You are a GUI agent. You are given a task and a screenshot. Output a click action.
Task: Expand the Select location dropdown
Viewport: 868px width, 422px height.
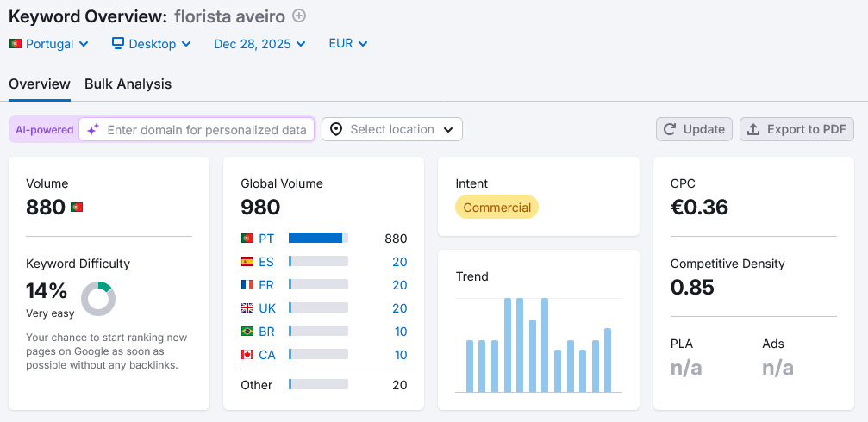392,129
